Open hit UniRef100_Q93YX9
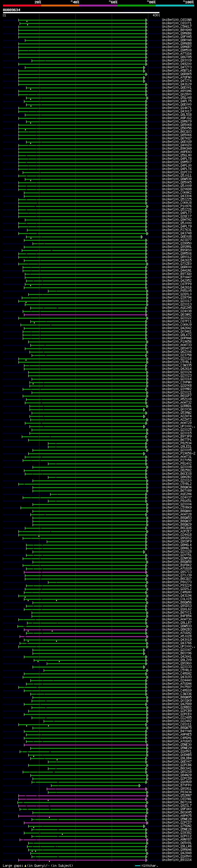 [176, 61]
